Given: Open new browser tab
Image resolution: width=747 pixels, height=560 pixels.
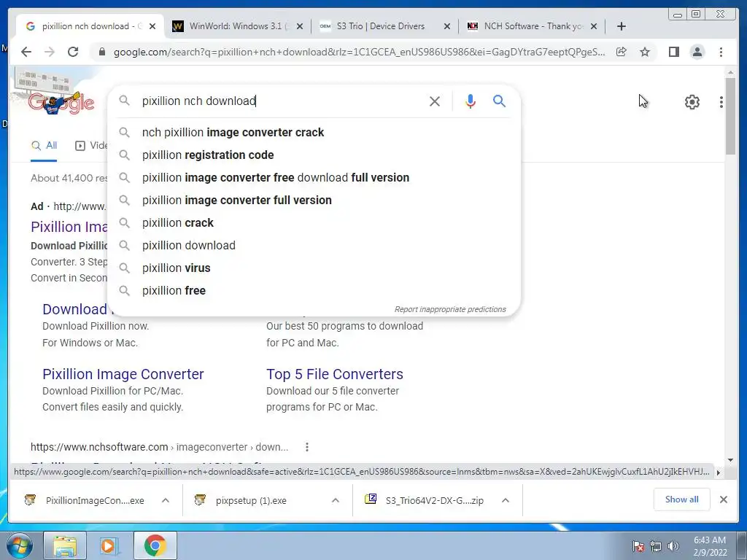Looking at the screenshot, I should point(622,26).
